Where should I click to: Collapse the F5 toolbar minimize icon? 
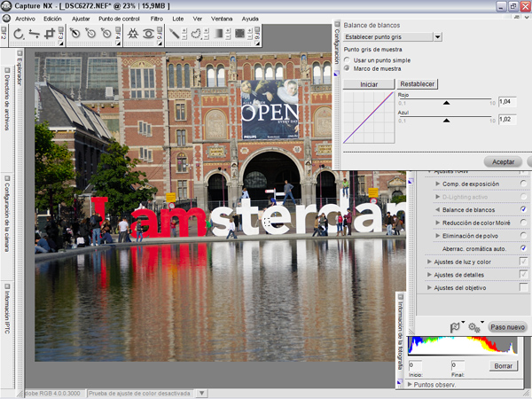tap(160, 29)
